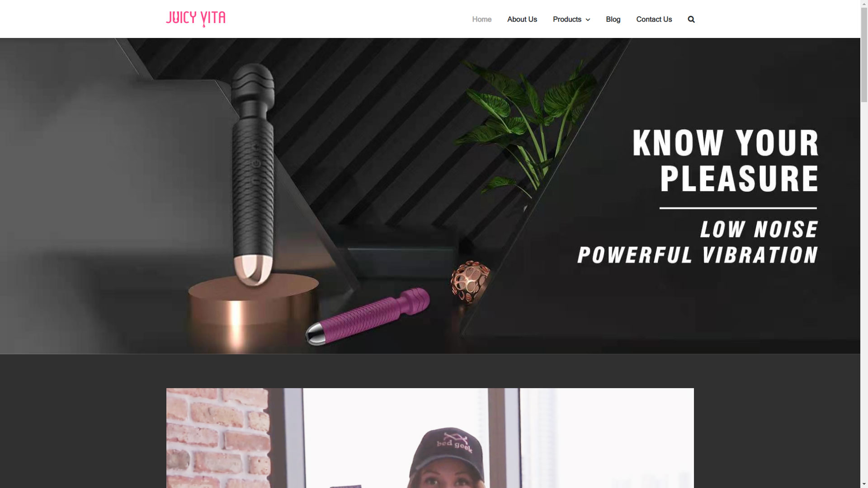Click the LOW NOISE POWERFUL VIBRATION text
This screenshot has width=868, height=488.
tap(698, 242)
